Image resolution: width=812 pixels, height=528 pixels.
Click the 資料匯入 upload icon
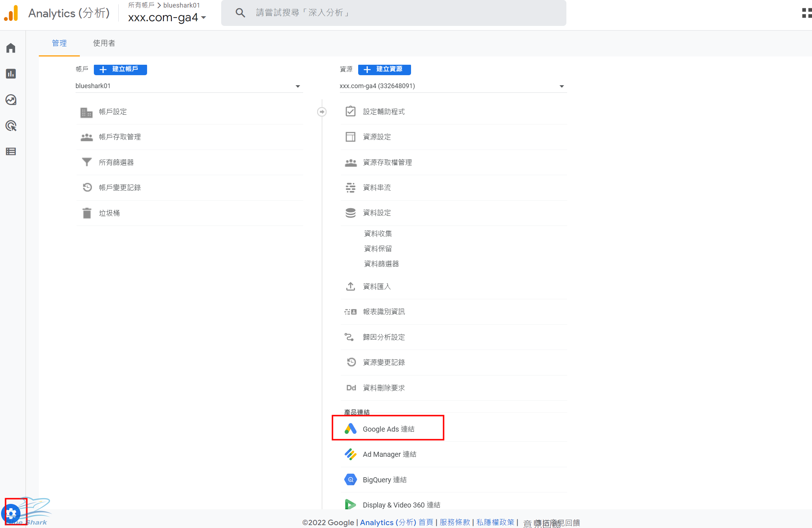[351, 286]
